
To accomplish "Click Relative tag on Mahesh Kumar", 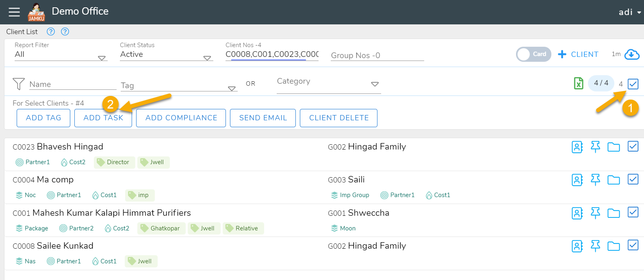I will click(243, 228).
